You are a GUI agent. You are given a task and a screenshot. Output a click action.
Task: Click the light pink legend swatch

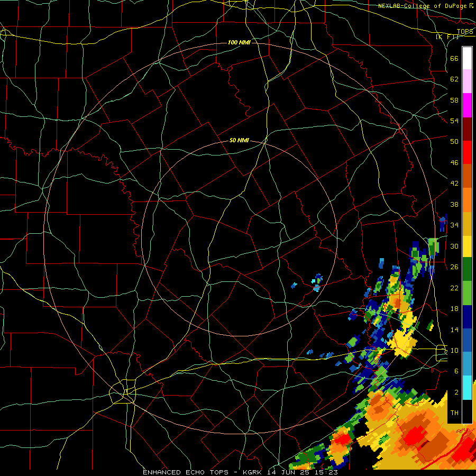[467, 81]
